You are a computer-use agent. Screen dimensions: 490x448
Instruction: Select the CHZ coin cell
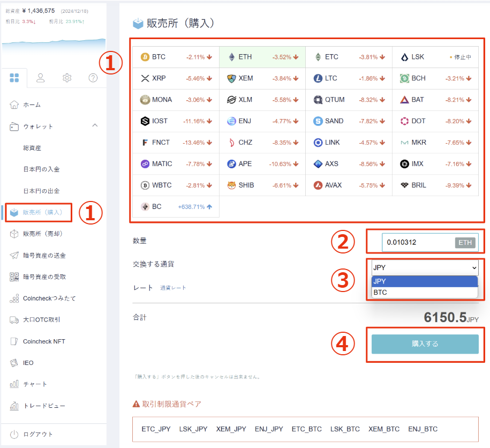pyautogui.click(x=262, y=143)
